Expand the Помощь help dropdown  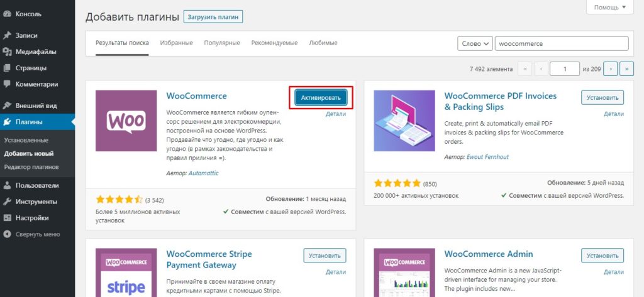click(610, 8)
